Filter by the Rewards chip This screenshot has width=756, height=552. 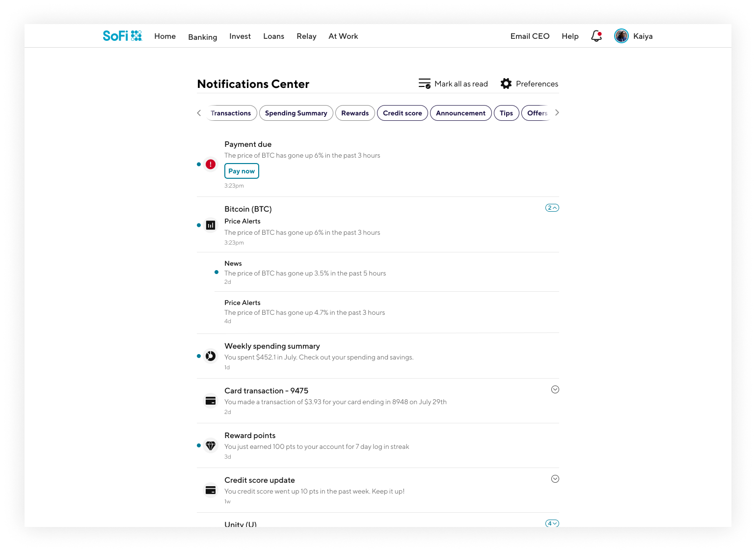pyautogui.click(x=355, y=113)
